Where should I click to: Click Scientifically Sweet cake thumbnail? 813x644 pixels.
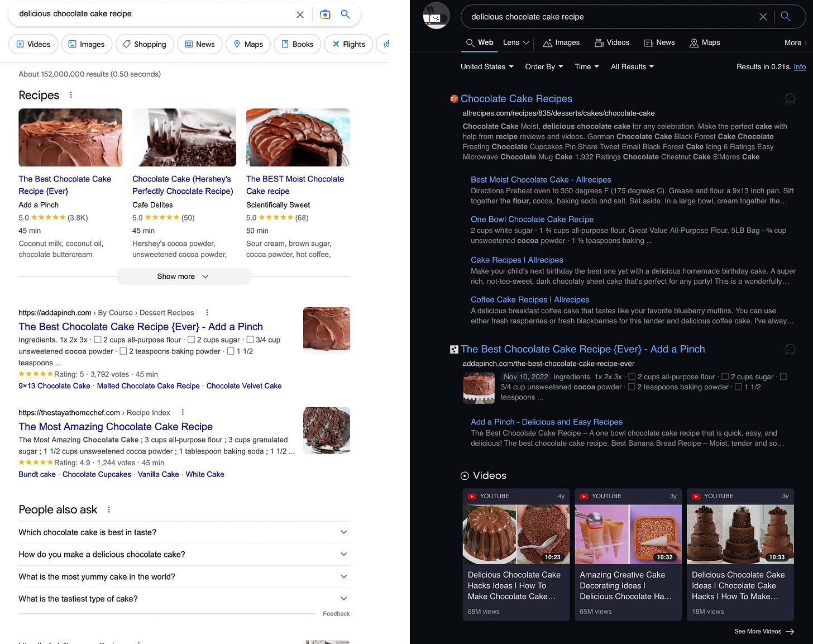click(x=298, y=137)
